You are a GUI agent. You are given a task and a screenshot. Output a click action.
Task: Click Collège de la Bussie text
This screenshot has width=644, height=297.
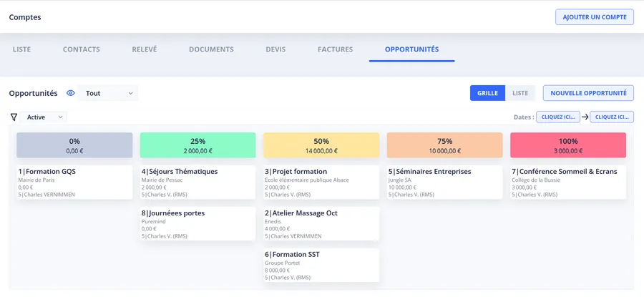[x=536, y=180]
